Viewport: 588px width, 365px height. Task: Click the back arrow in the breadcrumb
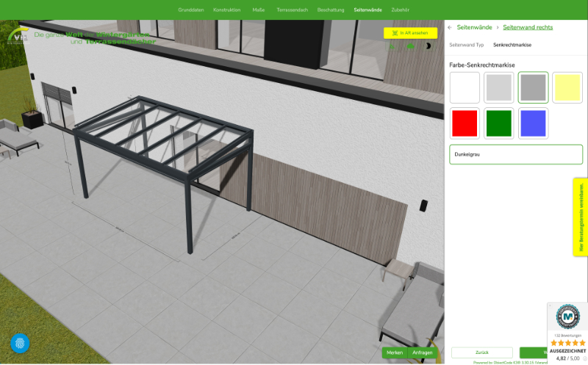click(450, 27)
